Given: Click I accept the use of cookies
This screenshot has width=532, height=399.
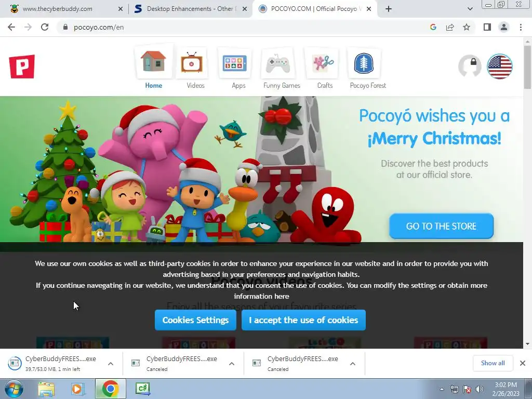Looking at the screenshot, I should pos(303,320).
